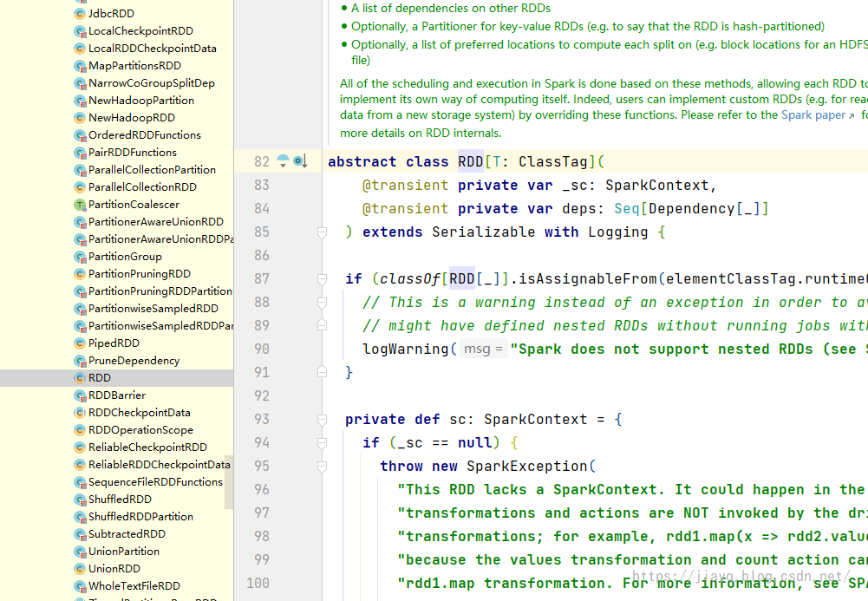Click the PartitionCoalescer trait icon
Image resolution: width=868 pixels, height=601 pixels.
point(81,205)
